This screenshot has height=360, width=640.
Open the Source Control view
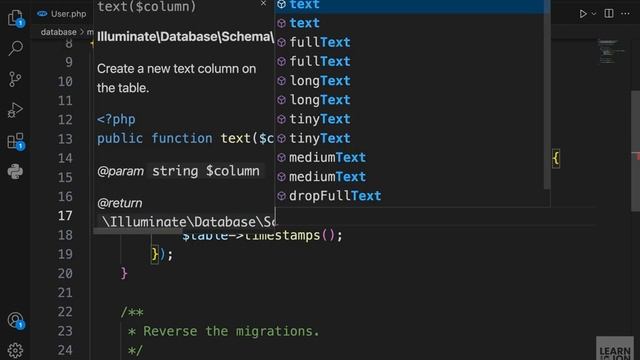coord(16,79)
